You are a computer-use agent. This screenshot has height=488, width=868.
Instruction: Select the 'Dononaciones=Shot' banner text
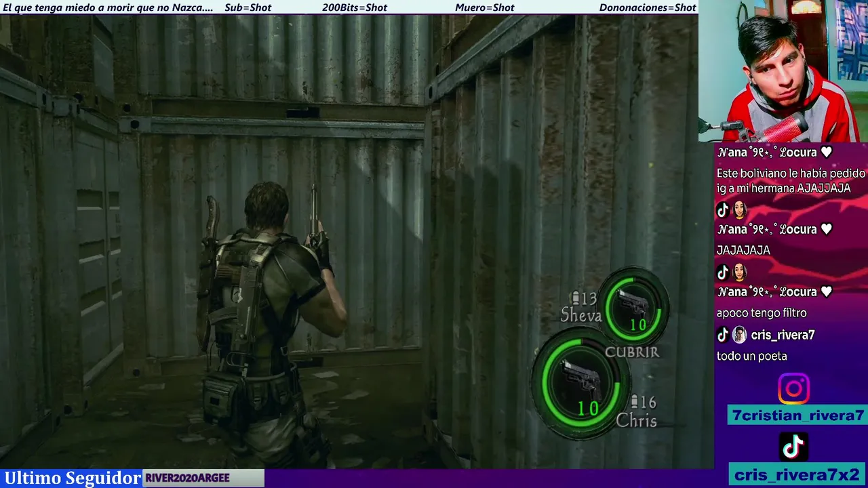point(648,7)
